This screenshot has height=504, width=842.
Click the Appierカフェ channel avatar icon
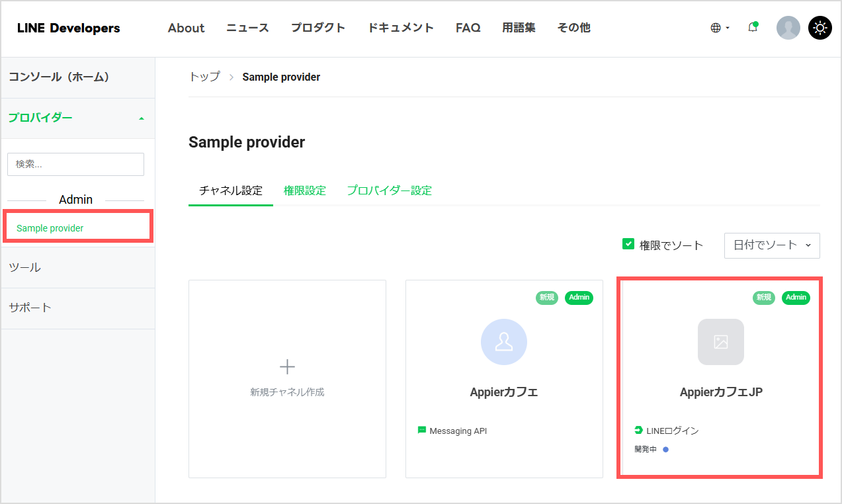point(504,342)
